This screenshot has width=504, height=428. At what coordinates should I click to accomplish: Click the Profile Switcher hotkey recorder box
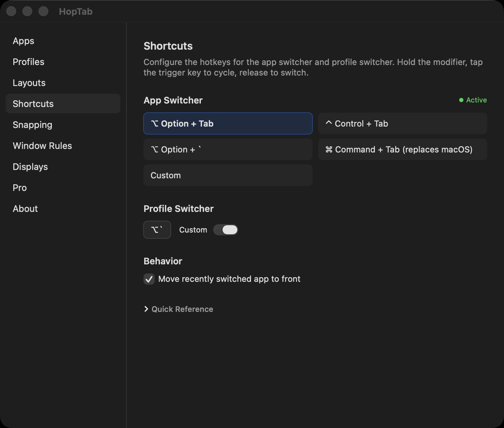point(157,230)
